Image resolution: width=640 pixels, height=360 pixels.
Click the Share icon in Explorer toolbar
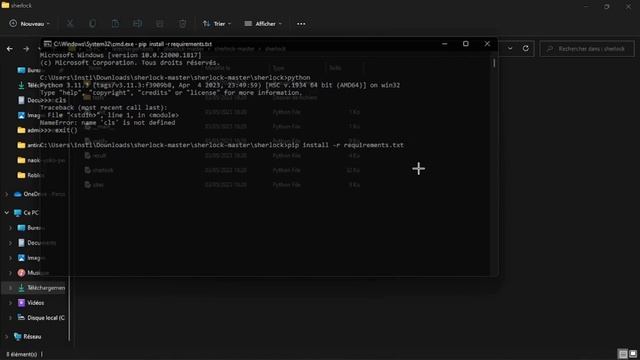tap(160, 24)
